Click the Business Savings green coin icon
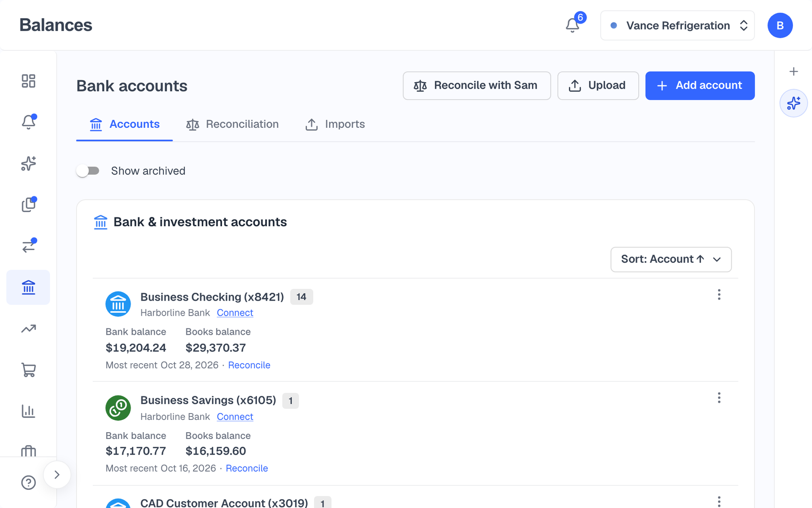 [118, 408]
